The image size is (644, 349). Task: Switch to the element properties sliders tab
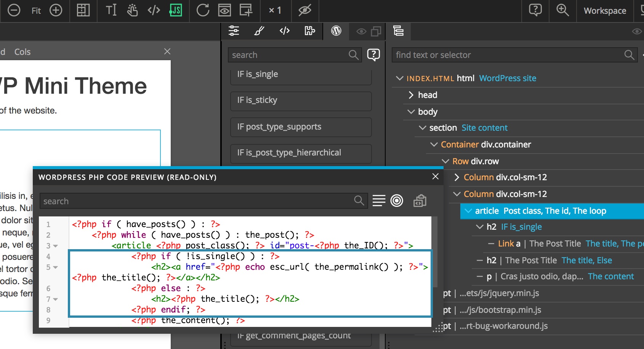(234, 31)
